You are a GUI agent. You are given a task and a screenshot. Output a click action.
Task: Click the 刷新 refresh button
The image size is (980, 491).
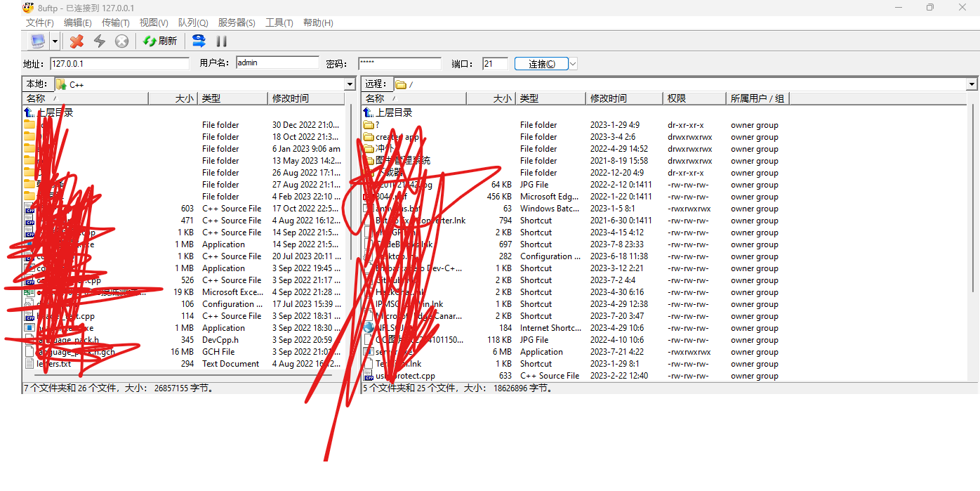160,41
